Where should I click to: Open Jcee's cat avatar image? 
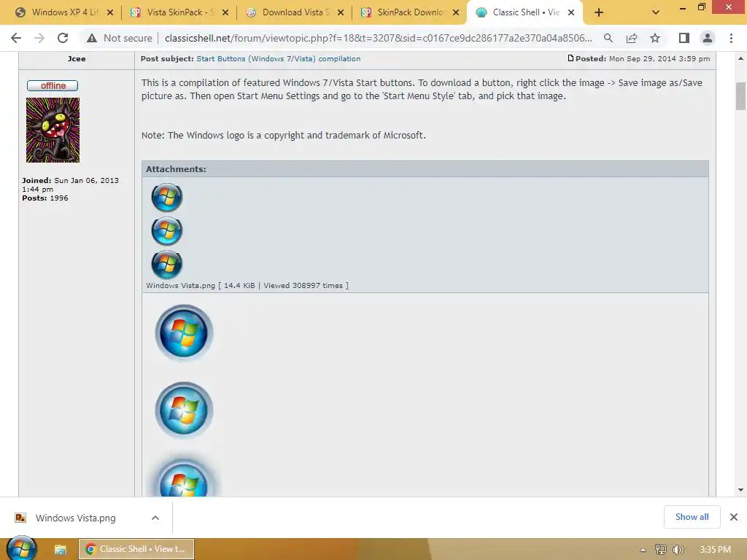(x=53, y=130)
